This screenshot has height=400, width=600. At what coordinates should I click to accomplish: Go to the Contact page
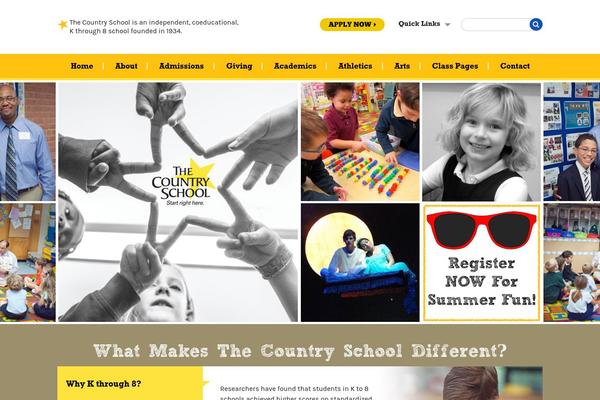(515, 66)
